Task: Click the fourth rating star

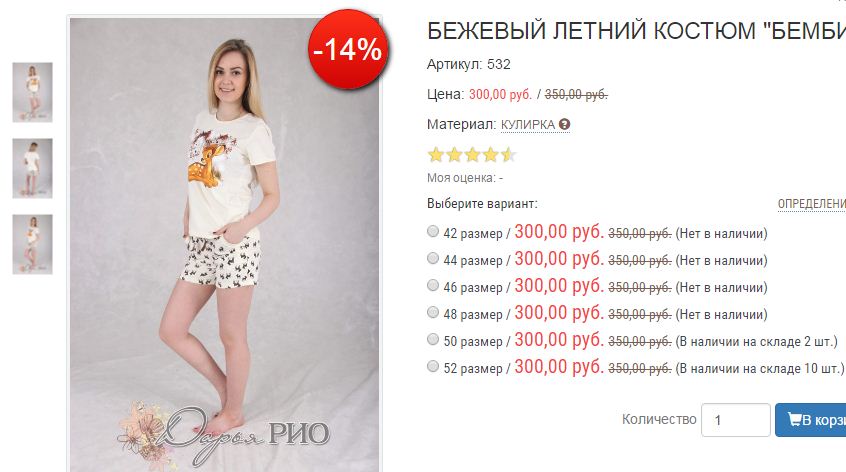Action: pos(490,155)
